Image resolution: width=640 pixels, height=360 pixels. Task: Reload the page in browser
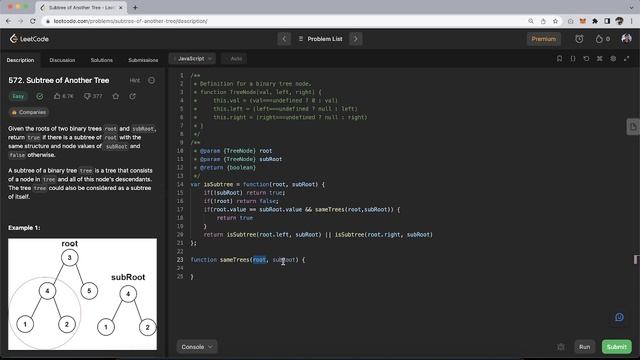(x=33, y=21)
